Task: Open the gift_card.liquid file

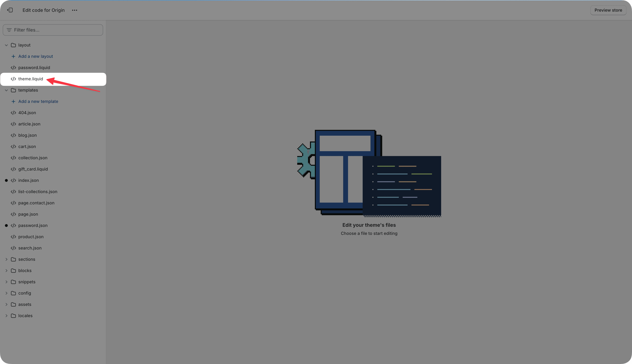Action: [x=33, y=169]
